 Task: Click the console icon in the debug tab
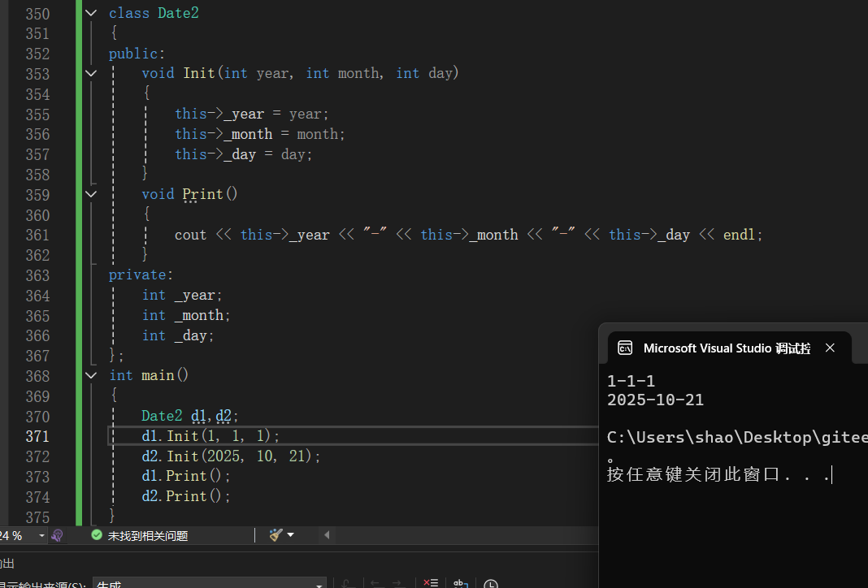[625, 348]
